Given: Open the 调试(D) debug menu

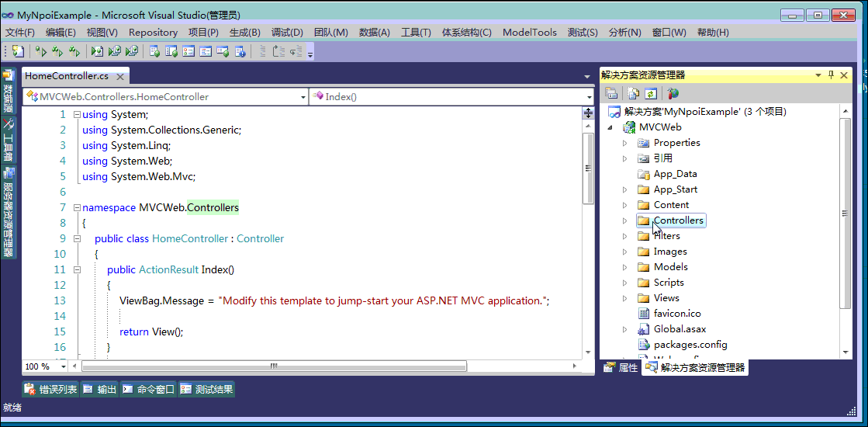Looking at the screenshot, I should tap(287, 33).
